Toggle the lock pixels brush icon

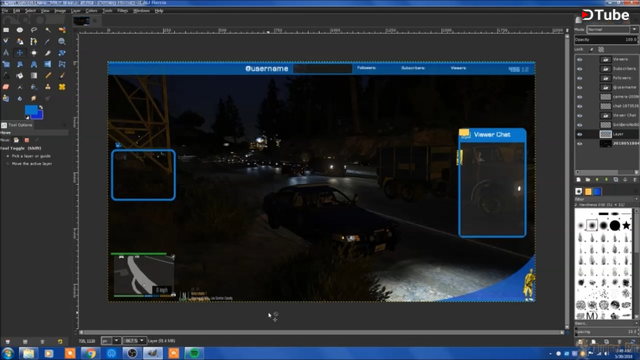591,49
